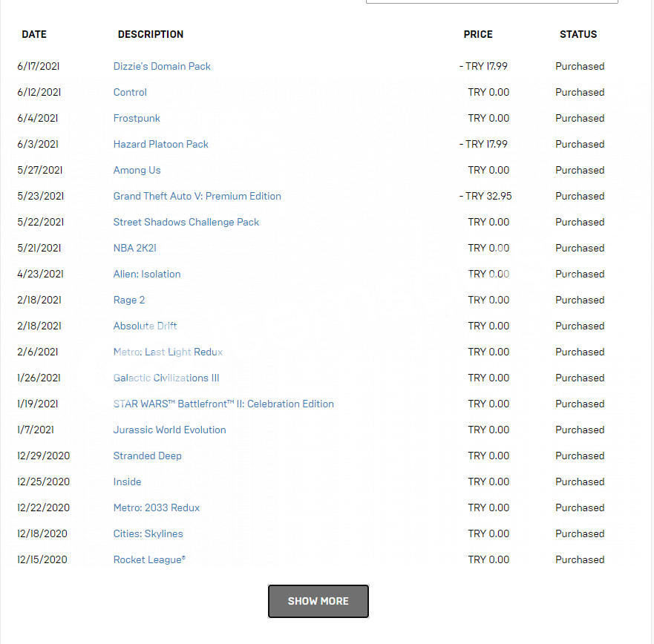Click Metro: Last Light Redux link
The image size is (654, 644).
[x=168, y=352]
